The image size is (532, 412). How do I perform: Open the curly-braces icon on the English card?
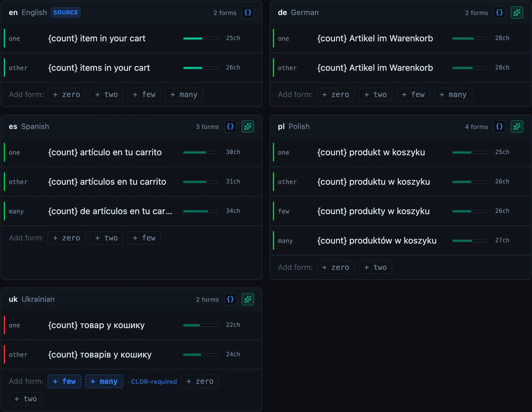tap(248, 13)
